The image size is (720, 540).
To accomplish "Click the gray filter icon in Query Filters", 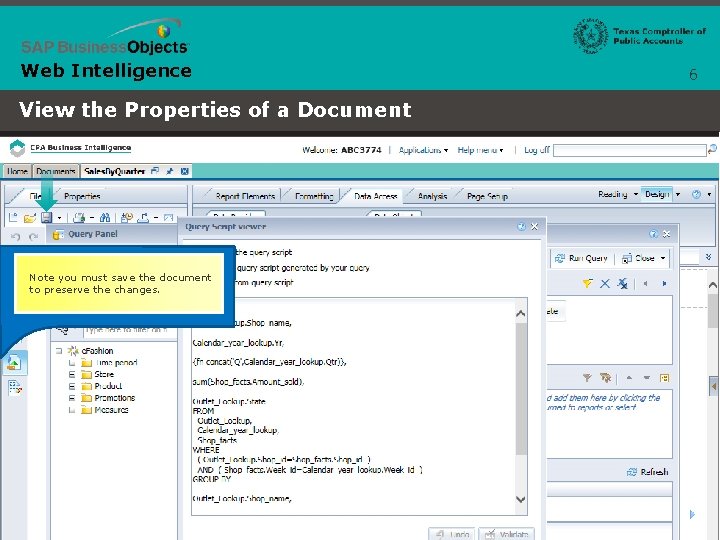I will coord(587,378).
